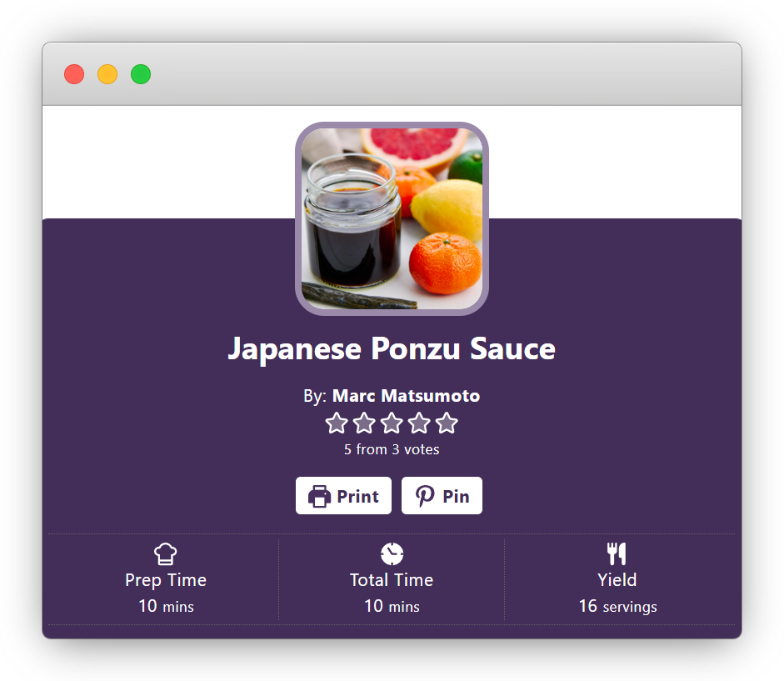Rate recipe with the second star
This screenshot has width=784, height=681.
click(364, 423)
